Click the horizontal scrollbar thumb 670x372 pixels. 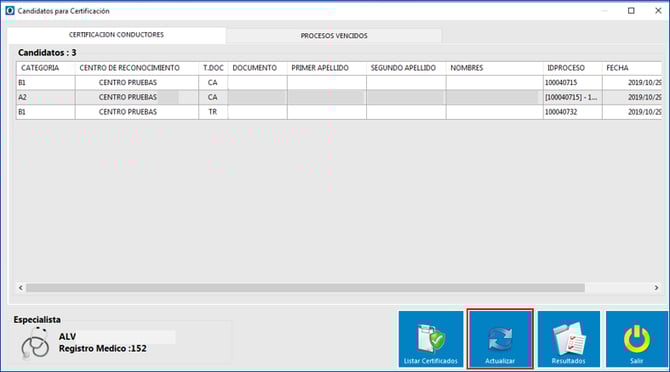(305, 288)
